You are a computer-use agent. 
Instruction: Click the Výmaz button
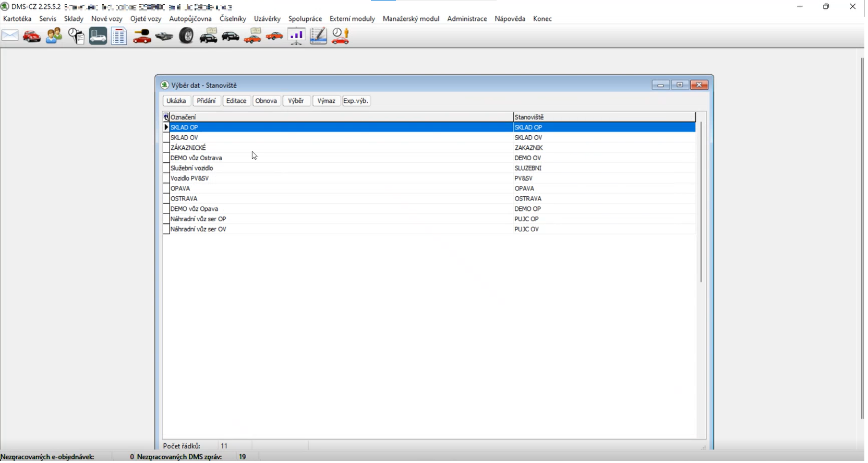326,101
